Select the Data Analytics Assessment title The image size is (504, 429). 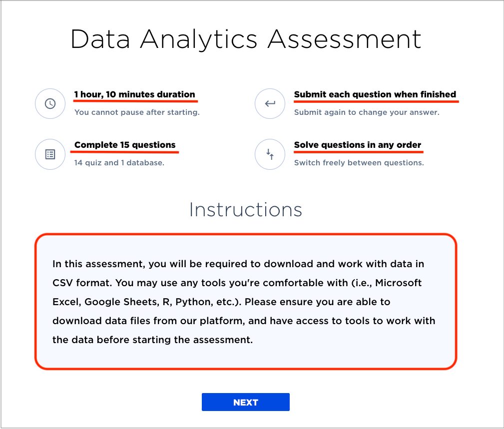246,39
